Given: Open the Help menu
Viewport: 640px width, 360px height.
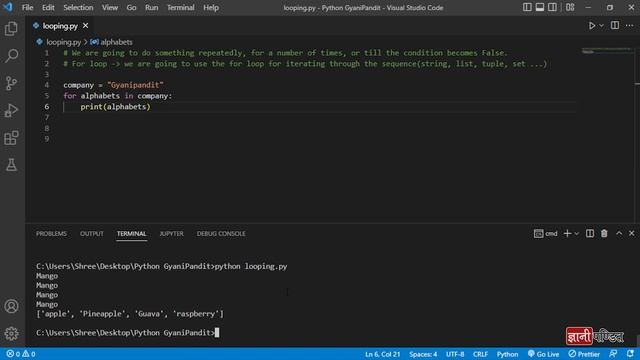Looking at the screenshot, I should [x=211, y=7].
